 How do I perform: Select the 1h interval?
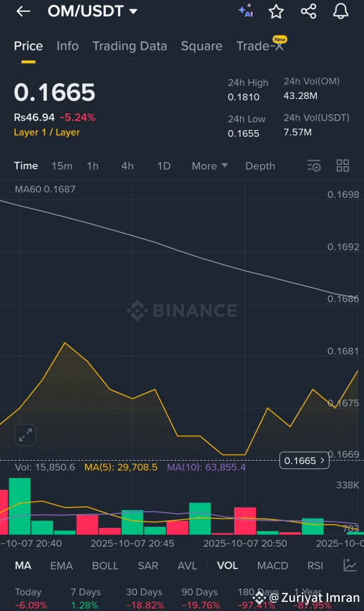tap(93, 166)
